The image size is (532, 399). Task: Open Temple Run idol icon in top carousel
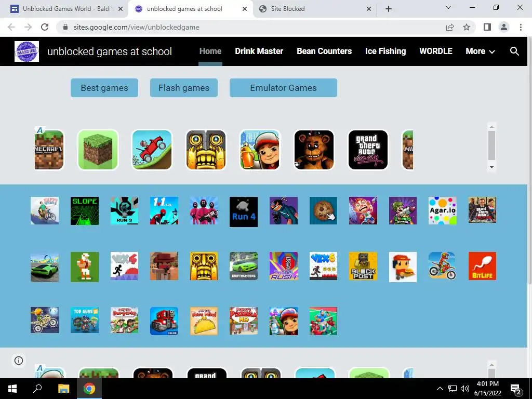[206, 150]
